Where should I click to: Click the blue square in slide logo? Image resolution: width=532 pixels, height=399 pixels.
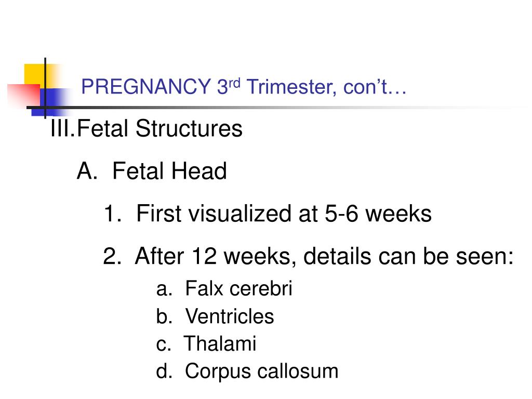click(x=51, y=102)
